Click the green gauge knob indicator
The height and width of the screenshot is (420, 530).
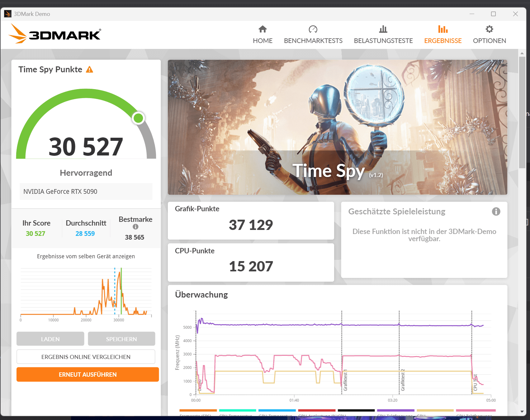coord(138,118)
